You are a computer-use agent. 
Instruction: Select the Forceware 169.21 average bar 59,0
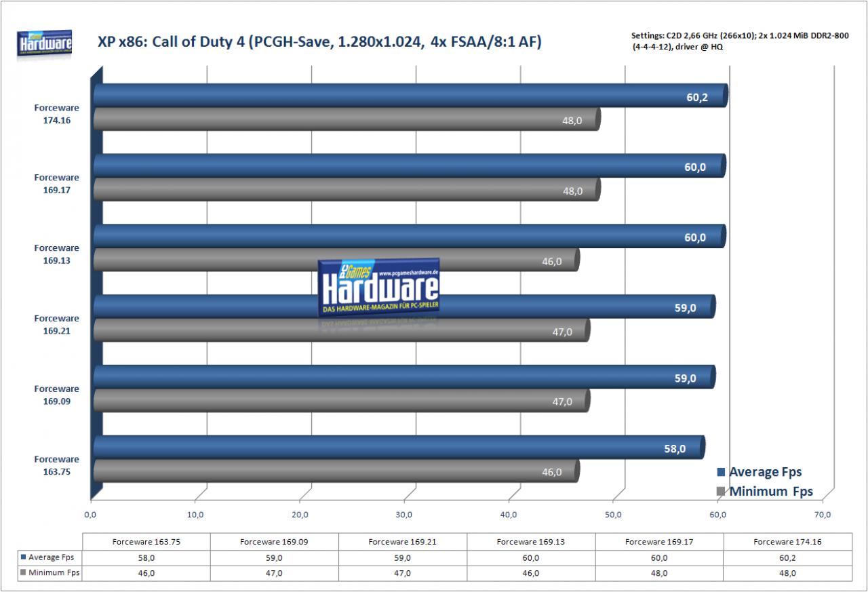(404, 307)
